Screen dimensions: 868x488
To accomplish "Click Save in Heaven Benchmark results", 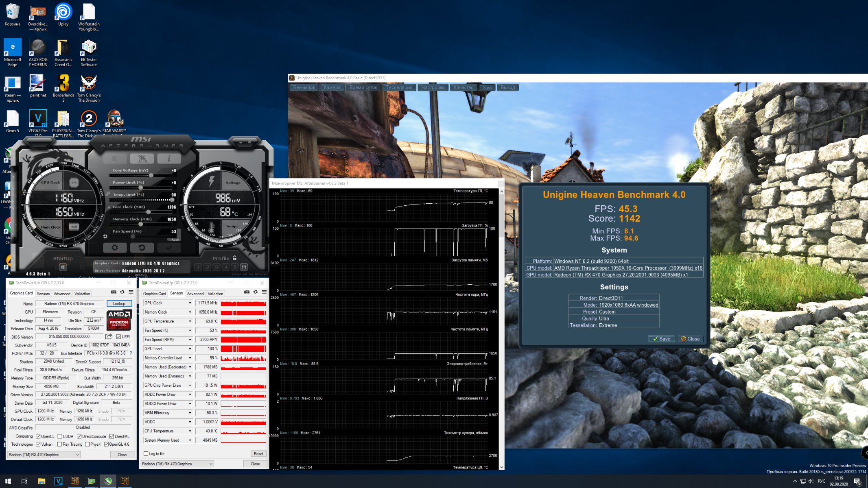I will [661, 339].
